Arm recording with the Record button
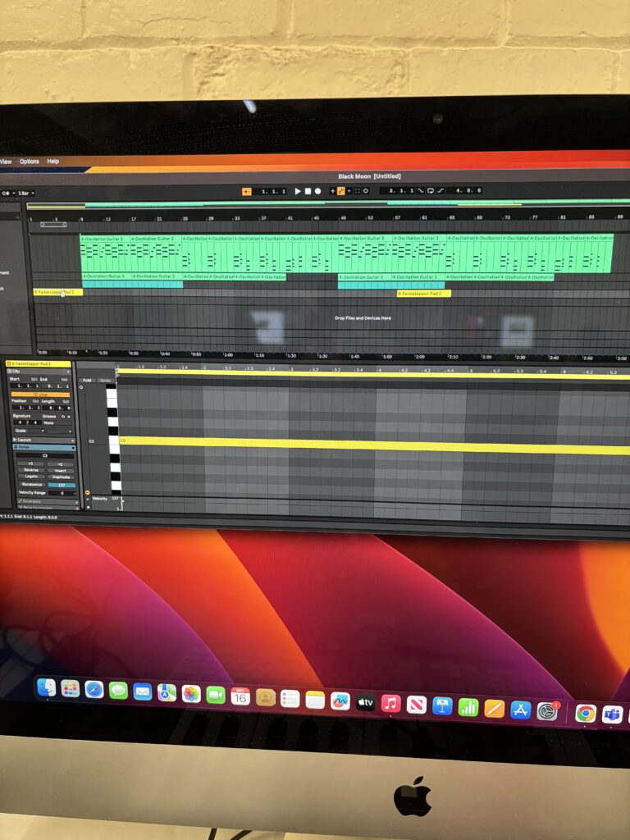 [x=317, y=190]
